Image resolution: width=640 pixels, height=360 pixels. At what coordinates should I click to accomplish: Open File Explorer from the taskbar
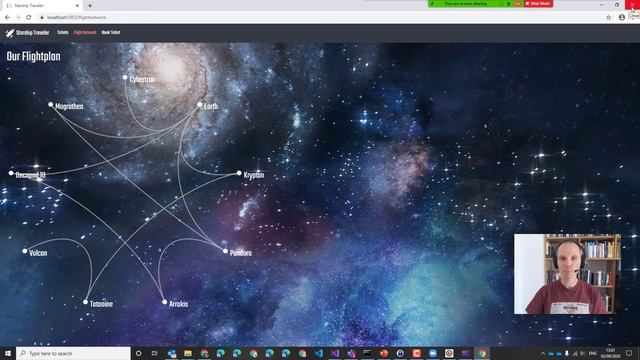188,353
